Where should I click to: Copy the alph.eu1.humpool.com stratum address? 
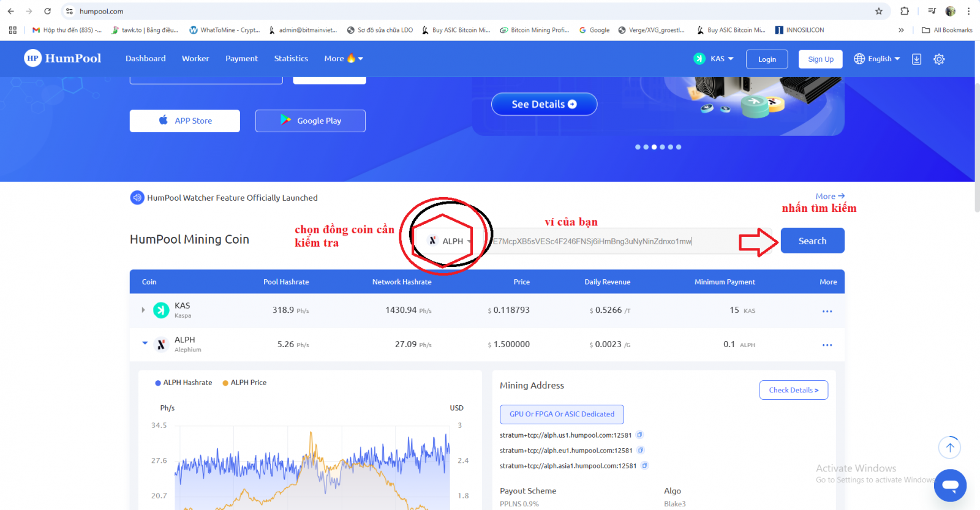point(641,451)
